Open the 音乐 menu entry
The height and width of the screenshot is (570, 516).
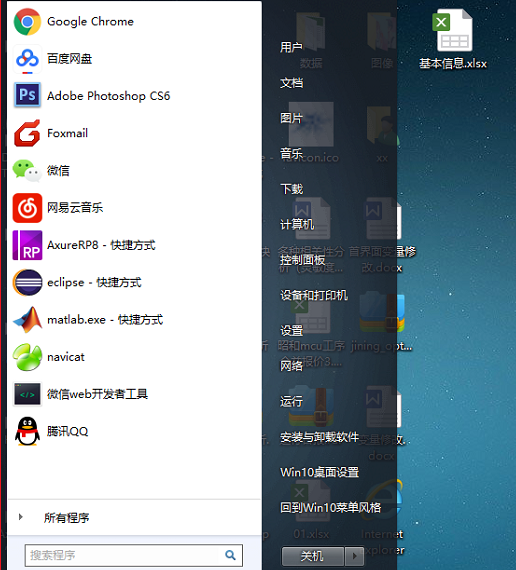291,153
